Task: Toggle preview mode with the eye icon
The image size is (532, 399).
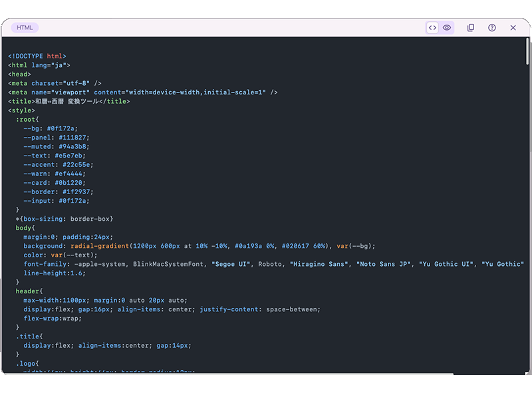Action: tap(447, 28)
